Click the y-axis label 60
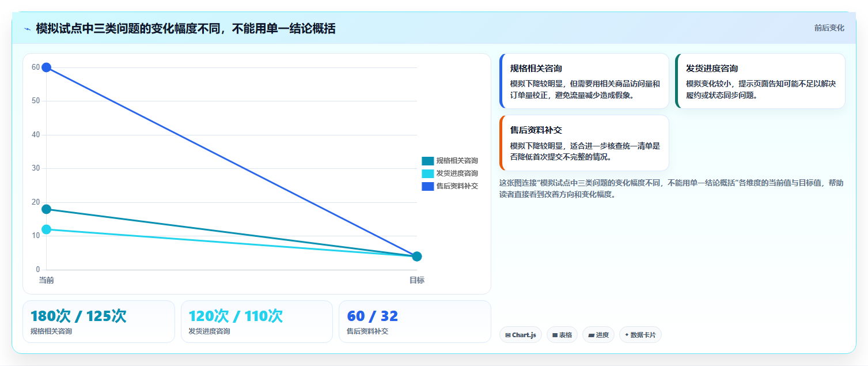This screenshot has width=868, height=366. point(36,67)
